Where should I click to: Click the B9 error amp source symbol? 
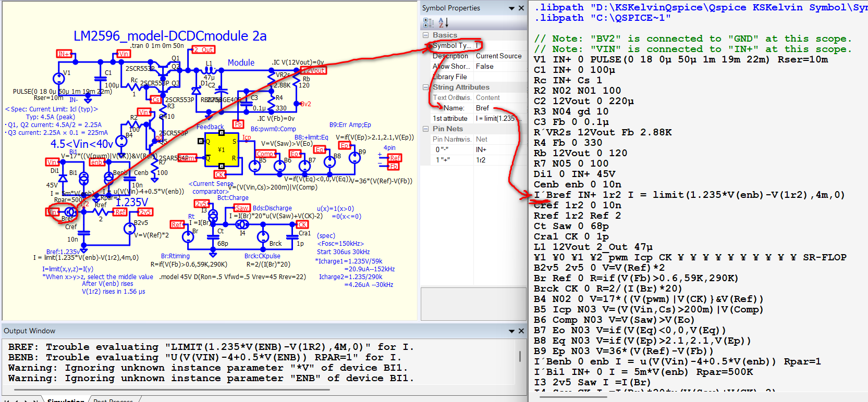click(x=354, y=158)
